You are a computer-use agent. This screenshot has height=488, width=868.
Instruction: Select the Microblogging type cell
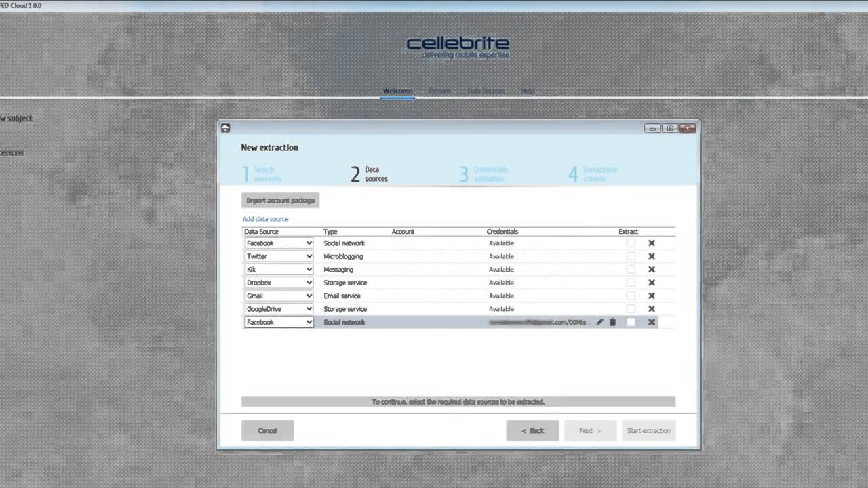click(x=343, y=256)
